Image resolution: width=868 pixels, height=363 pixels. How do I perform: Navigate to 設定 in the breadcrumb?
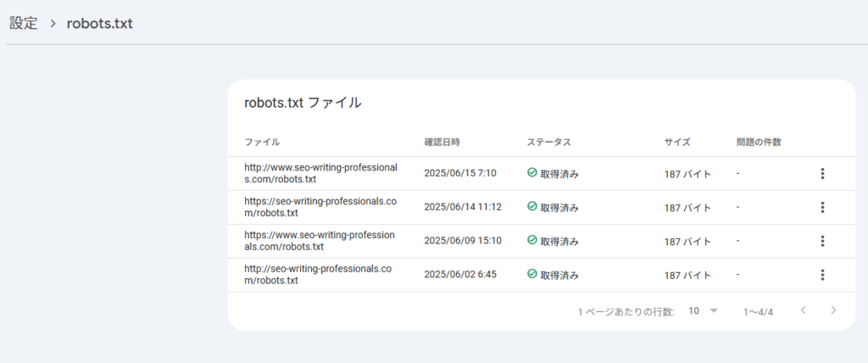(24, 23)
